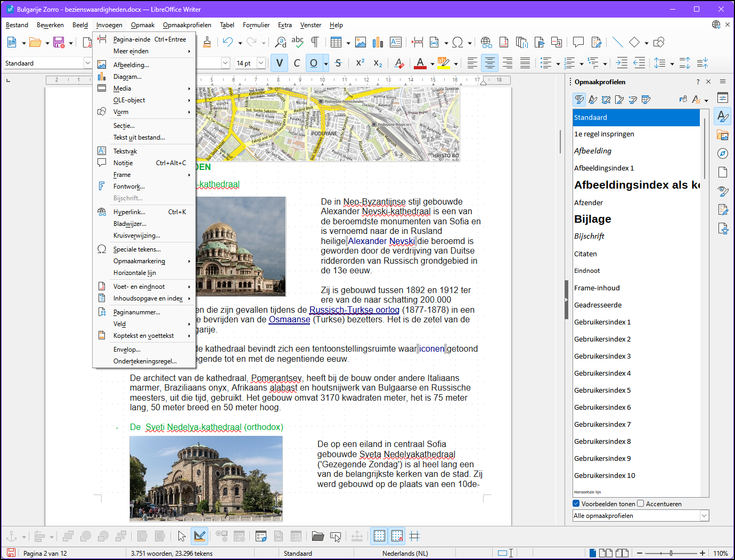
Task: Enable Voorbeelden tonen checkbox
Action: tap(576, 503)
